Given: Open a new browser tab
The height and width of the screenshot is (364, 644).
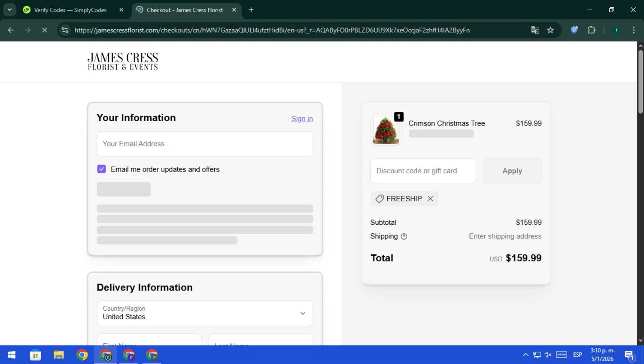Looking at the screenshot, I should click(x=251, y=10).
